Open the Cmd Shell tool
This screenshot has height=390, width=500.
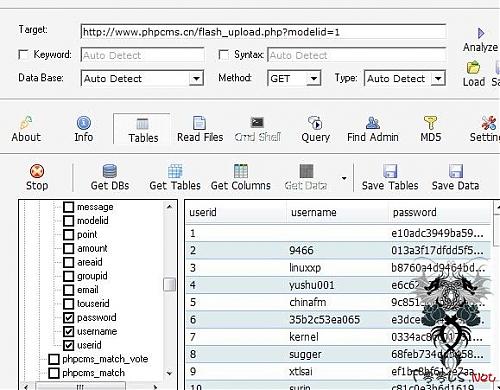pos(257,123)
